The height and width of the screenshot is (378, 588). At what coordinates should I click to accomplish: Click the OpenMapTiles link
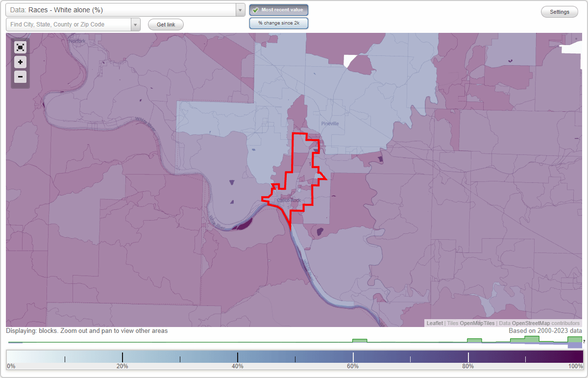pos(476,324)
